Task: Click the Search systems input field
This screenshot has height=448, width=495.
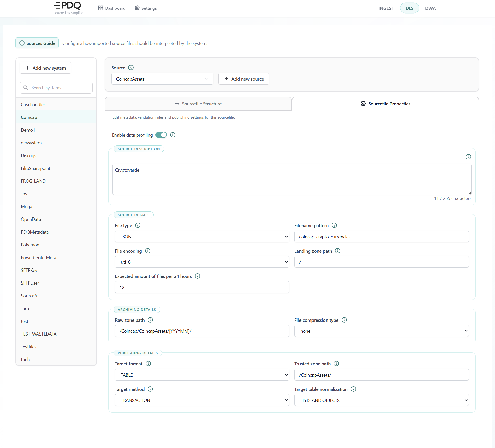Action: [56, 88]
